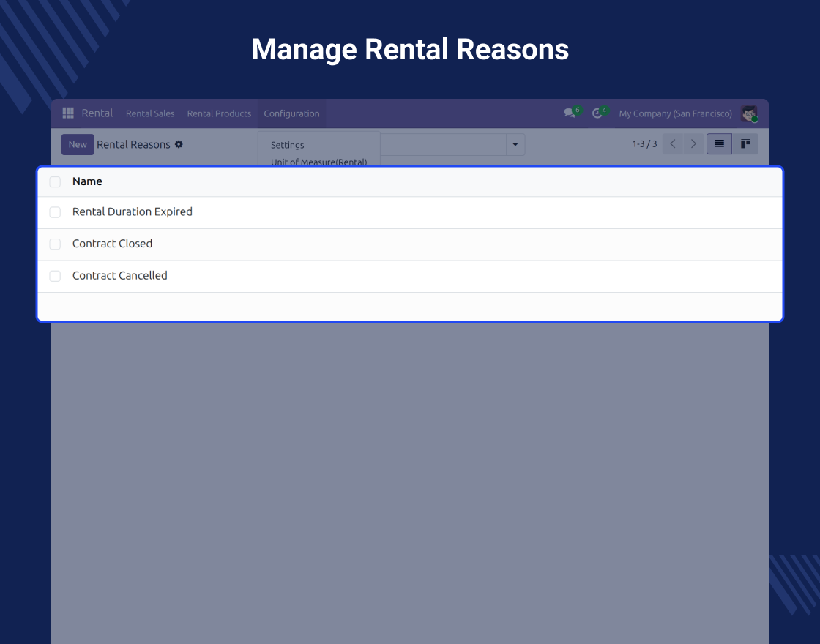820x644 pixels.
Task: Click the New button
Action: 78,144
